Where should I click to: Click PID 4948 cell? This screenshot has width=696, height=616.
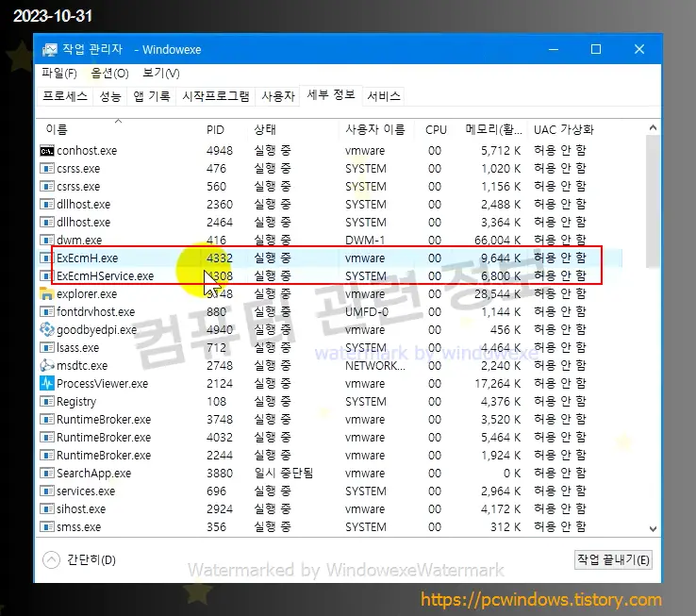coord(220,151)
